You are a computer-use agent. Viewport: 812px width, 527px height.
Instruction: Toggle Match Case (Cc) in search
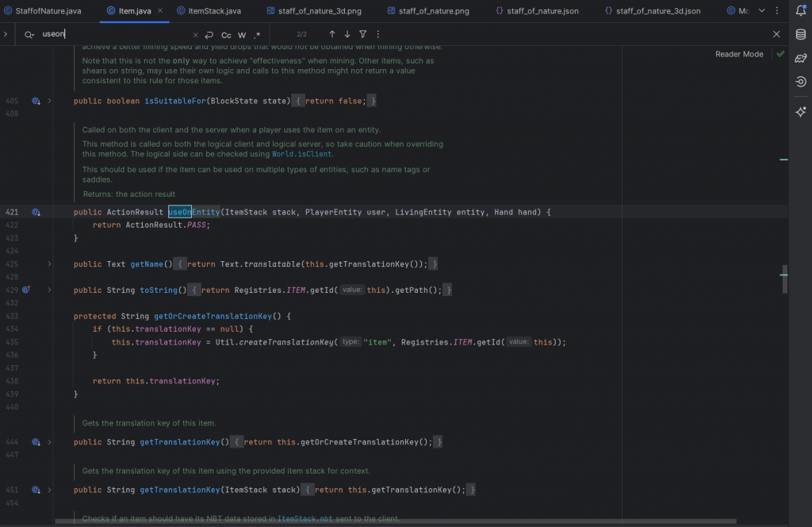click(226, 35)
